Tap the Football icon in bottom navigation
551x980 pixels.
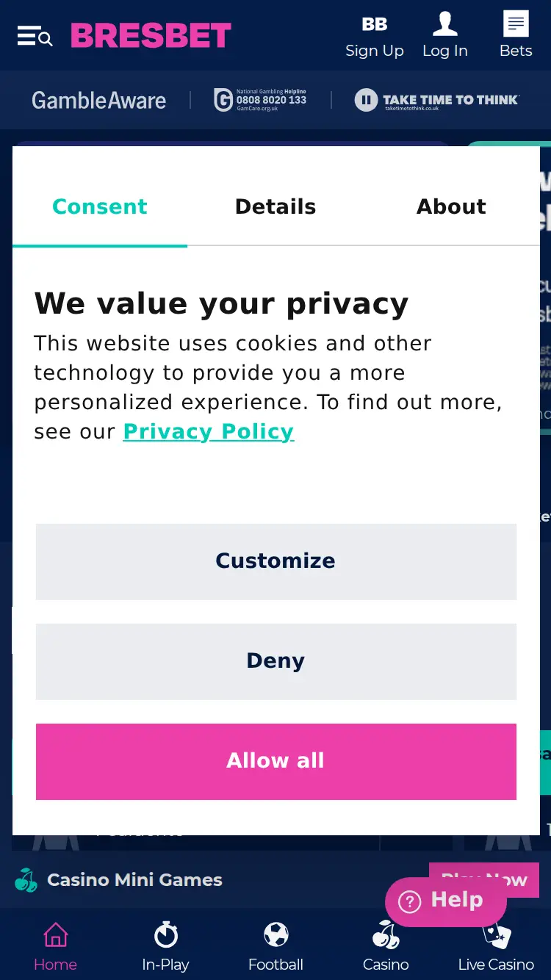(x=275, y=934)
